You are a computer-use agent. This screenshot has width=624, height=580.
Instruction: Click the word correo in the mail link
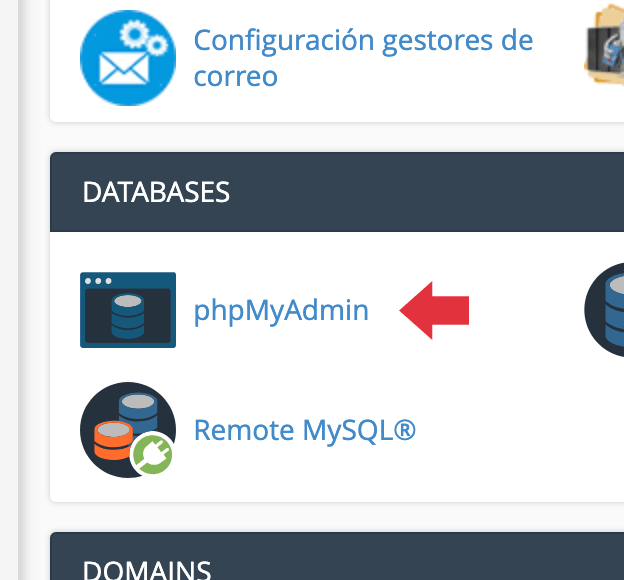[236, 76]
